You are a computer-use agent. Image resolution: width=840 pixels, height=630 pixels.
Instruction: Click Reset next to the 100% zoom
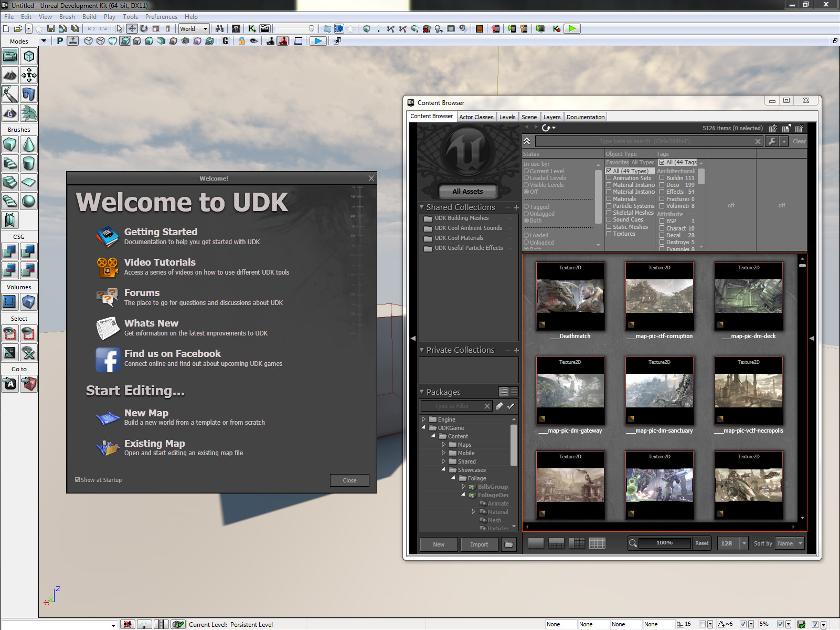(701, 543)
